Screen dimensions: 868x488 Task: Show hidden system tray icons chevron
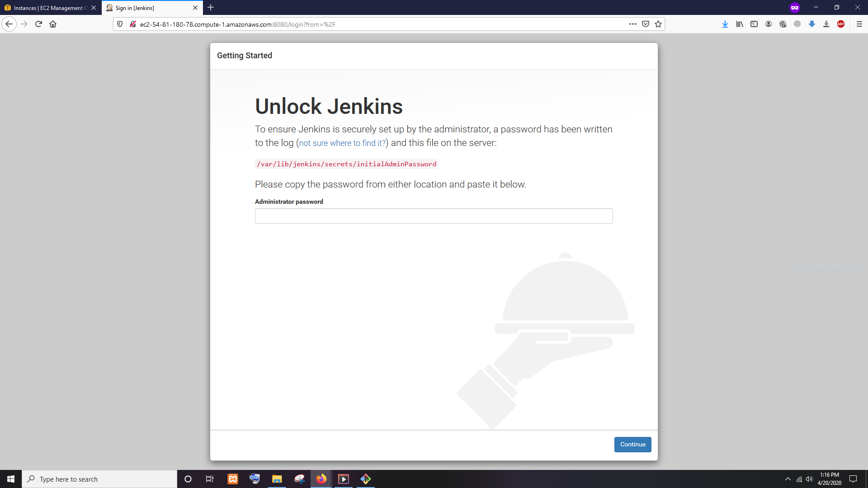788,479
